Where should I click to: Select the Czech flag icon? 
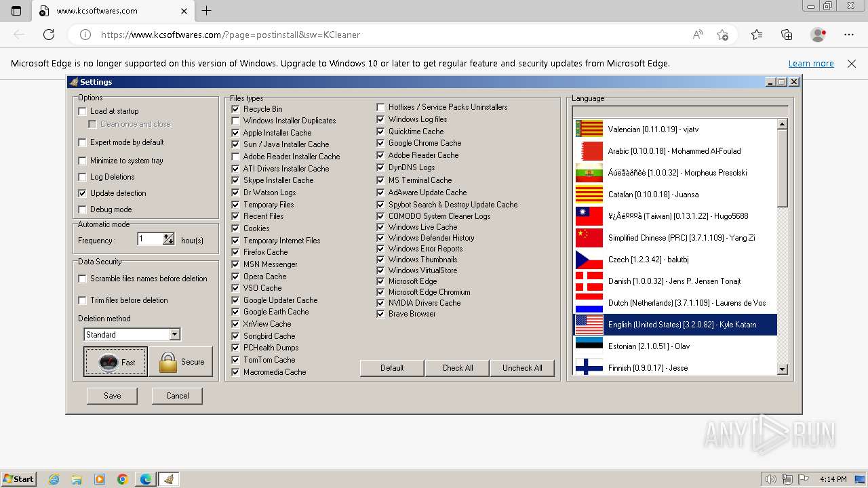coord(589,260)
